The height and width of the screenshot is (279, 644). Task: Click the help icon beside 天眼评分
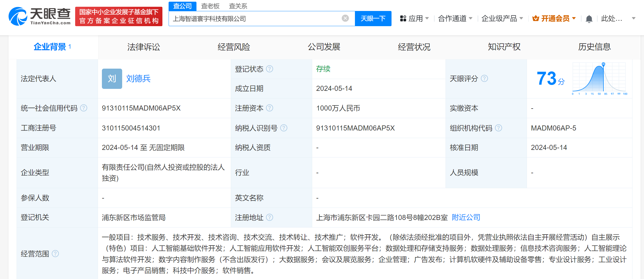[485, 79]
